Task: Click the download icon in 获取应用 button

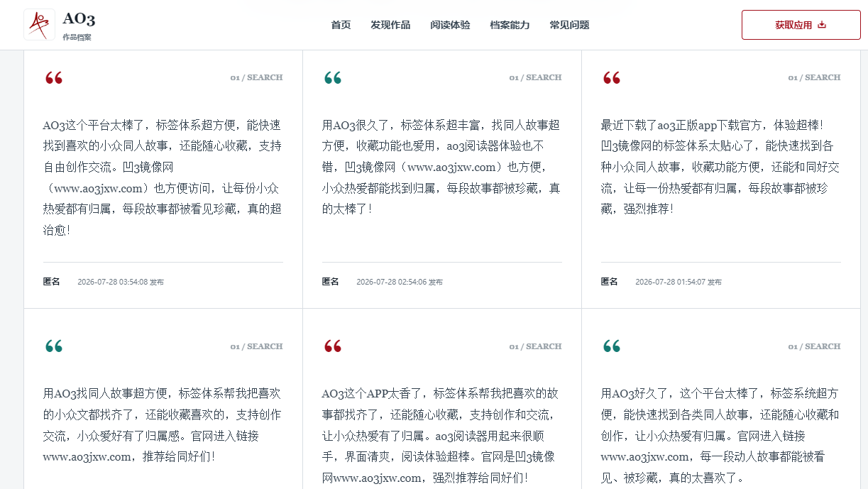Action: coord(822,25)
